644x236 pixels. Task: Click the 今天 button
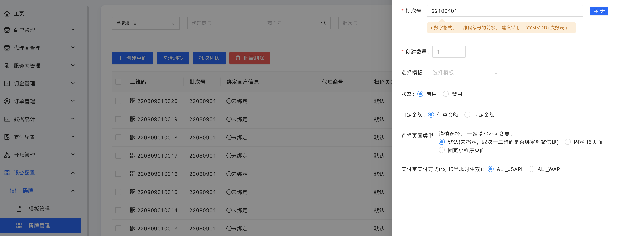599,11
